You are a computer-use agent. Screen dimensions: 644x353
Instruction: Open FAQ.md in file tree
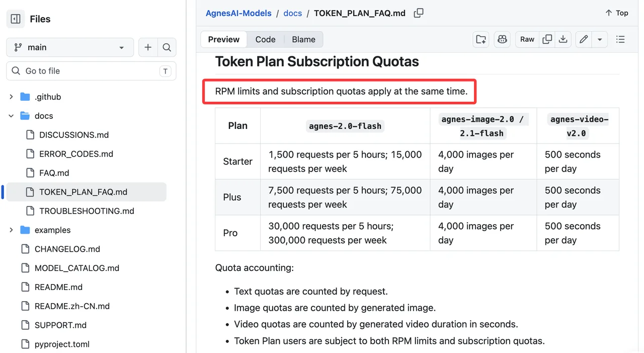point(54,173)
